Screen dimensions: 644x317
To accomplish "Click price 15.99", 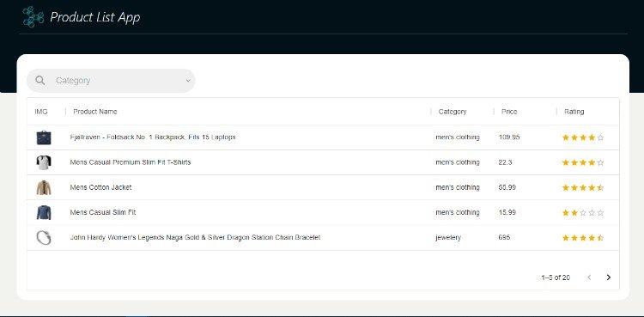I will pyautogui.click(x=507, y=212).
